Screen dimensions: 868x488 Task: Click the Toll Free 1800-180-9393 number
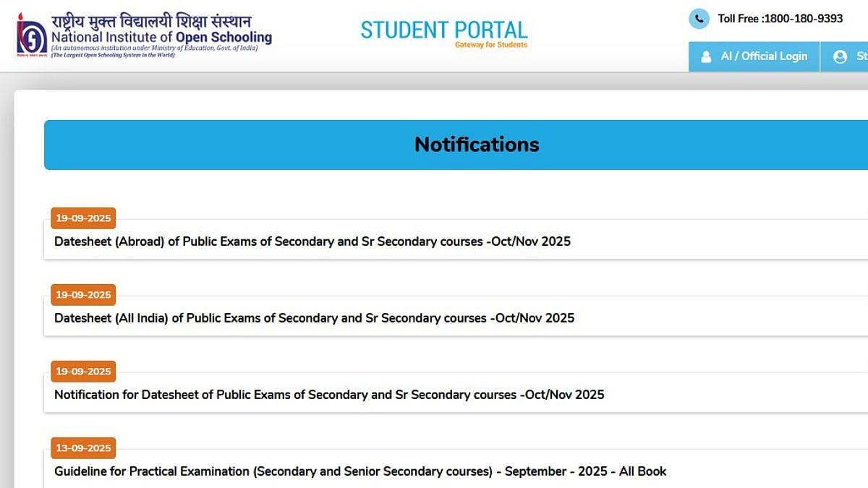click(780, 19)
